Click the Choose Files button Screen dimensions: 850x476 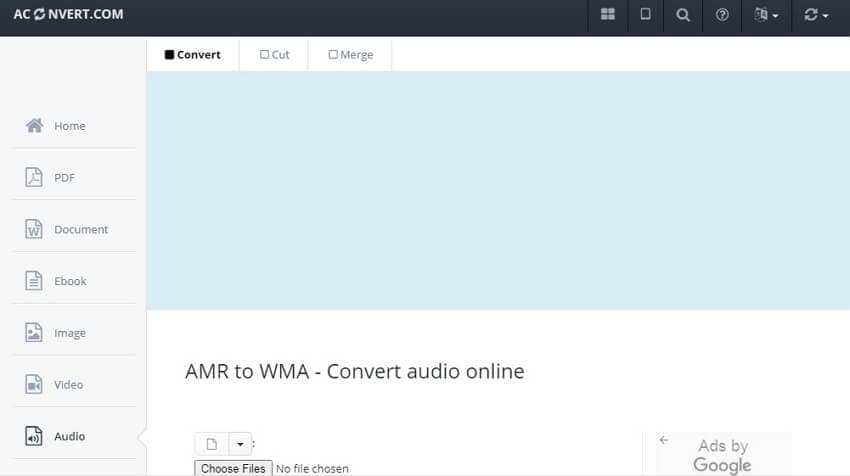(233, 468)
